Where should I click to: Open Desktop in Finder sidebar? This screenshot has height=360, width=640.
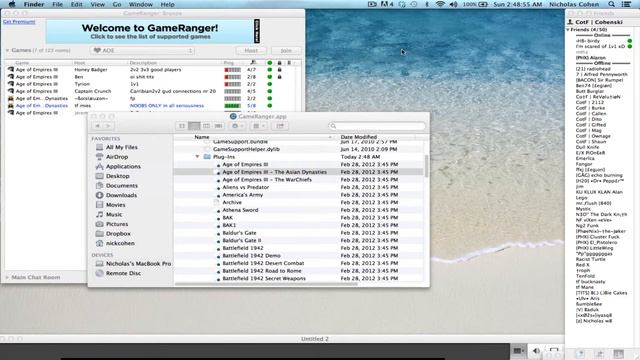click(x=118, y=176)
